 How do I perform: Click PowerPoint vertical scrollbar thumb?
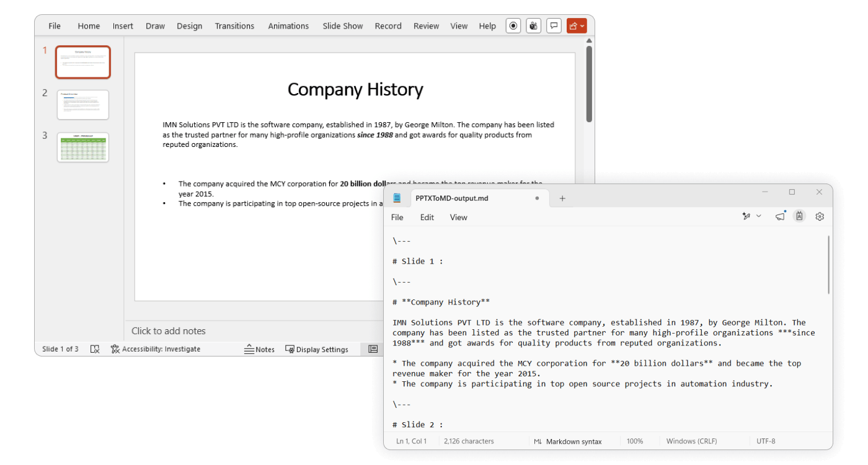point(589,84)
